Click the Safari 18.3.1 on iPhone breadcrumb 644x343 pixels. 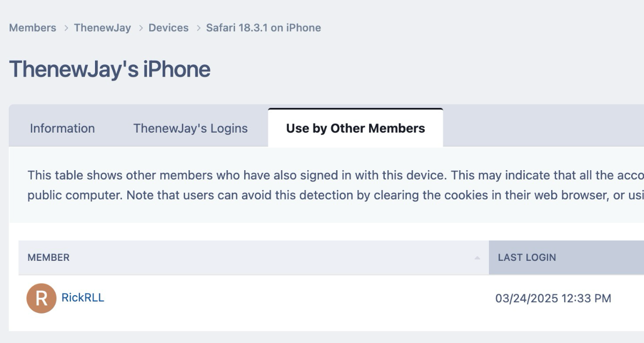[264, 28]
